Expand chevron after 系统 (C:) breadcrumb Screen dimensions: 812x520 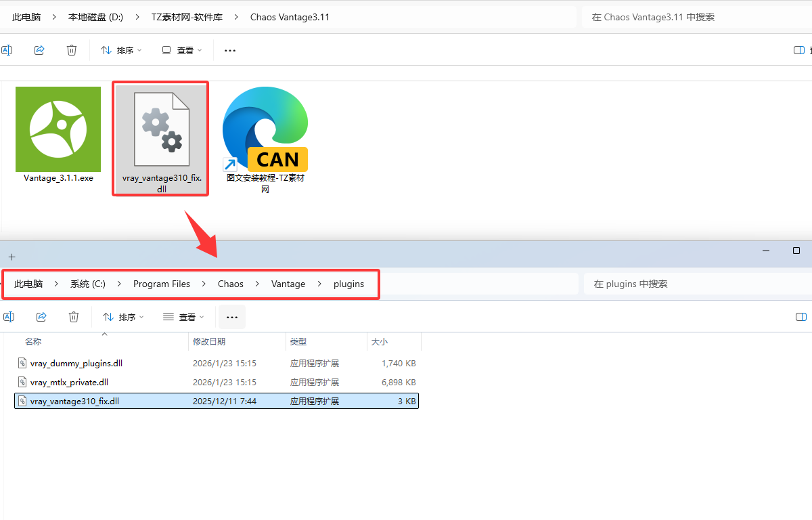[x=119, y=284]
